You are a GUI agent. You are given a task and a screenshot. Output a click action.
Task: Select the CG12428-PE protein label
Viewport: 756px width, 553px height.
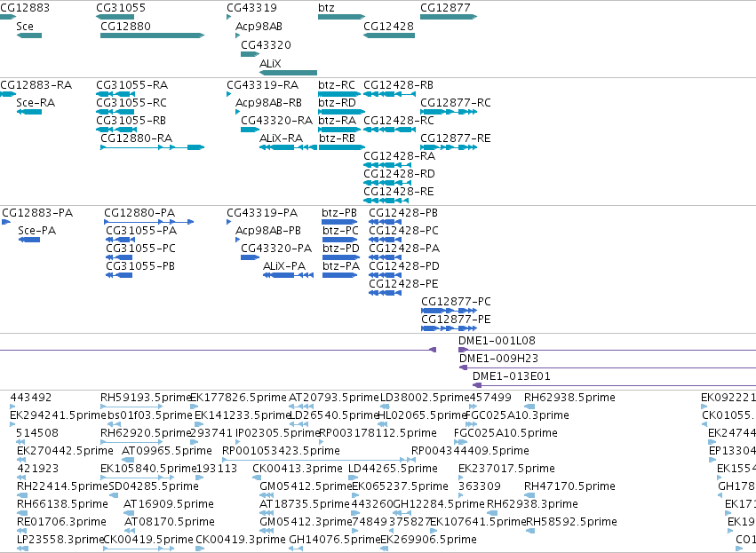(x=403, y=284)
